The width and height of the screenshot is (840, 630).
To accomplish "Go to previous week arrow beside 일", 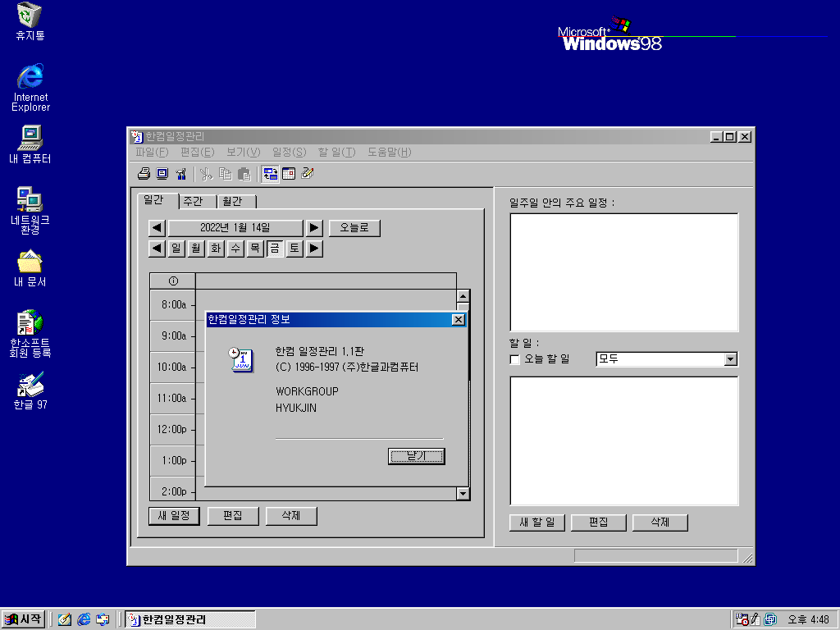I will point(157,249).
